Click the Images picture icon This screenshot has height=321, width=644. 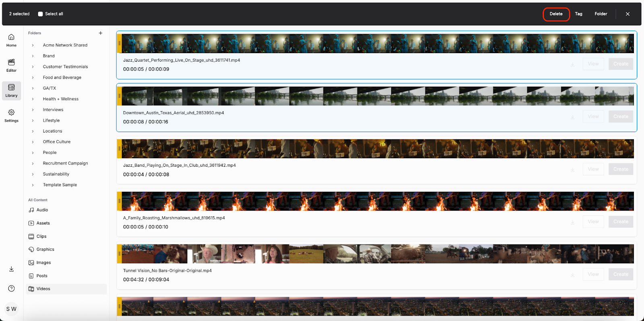click(x=31, y=263)
